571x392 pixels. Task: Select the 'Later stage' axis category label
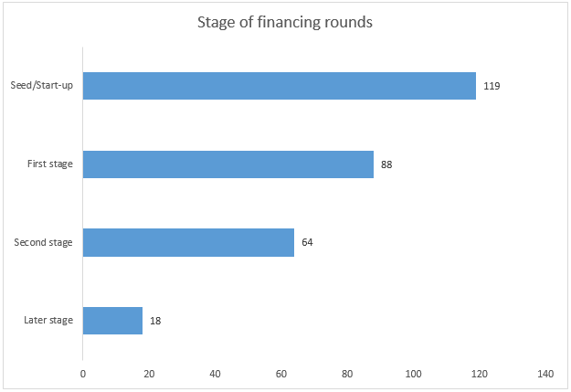(x=48, y=321)
